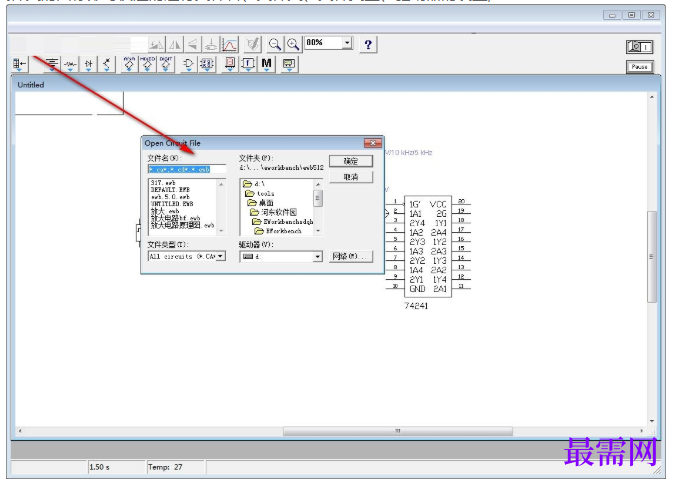
Task: Open the Diodes parts bin icon
Action: click(88, 65)
